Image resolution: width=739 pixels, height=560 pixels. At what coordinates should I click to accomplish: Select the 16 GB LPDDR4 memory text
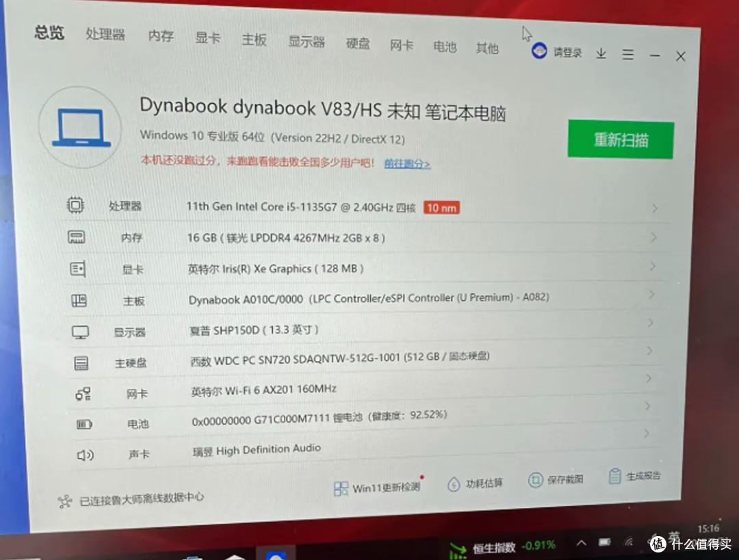[286, 238]
